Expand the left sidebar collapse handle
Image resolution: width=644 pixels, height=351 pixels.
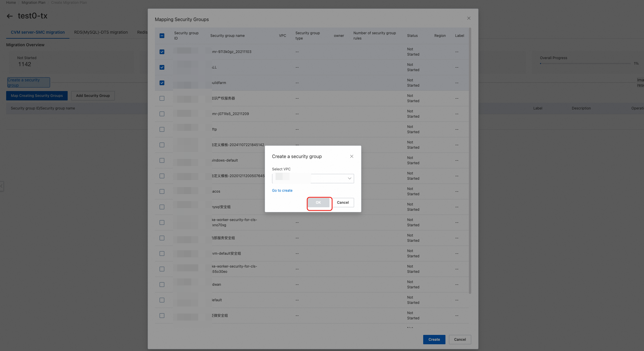pyautogui.click(x=2, y=186)
